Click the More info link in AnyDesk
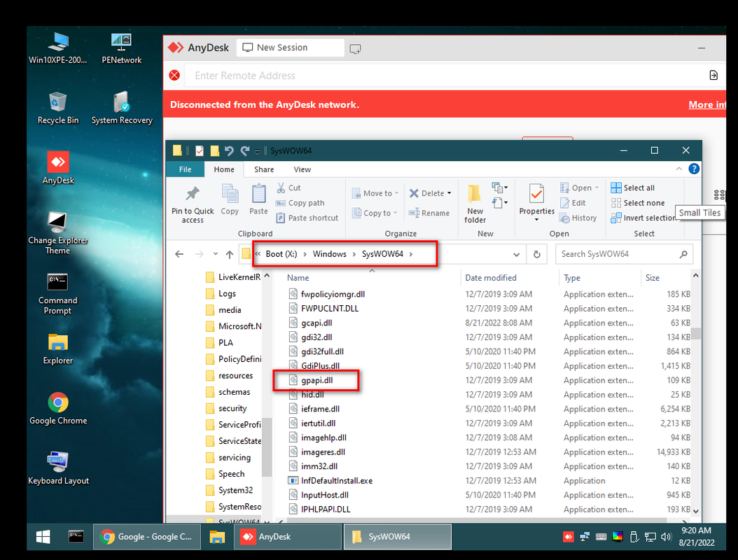The width and height of the screenshot is (738, 560). 707,104
